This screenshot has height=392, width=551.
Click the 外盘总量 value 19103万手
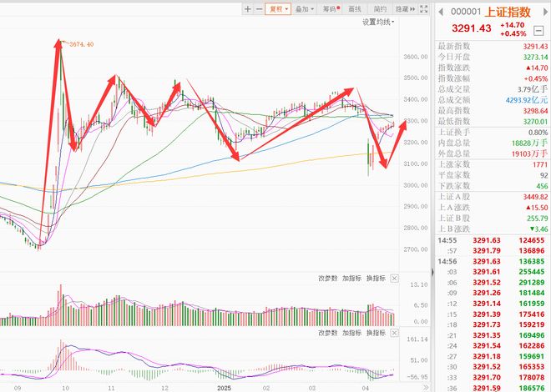[x=529, y=153]
